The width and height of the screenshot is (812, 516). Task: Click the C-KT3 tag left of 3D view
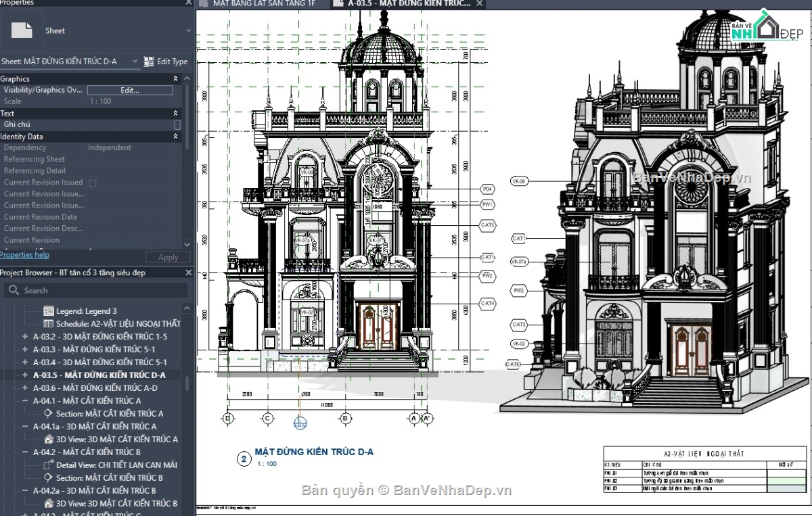tap(520, 325)
